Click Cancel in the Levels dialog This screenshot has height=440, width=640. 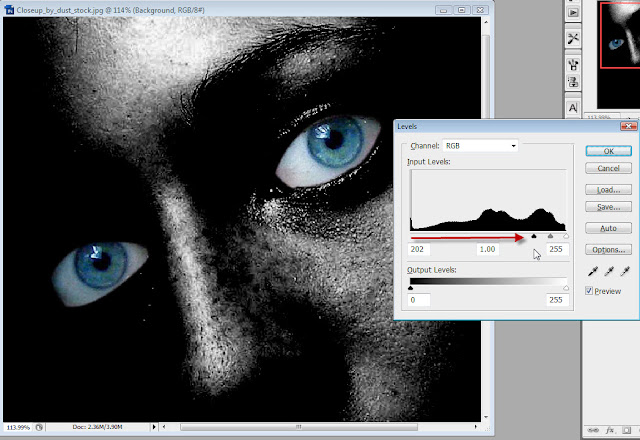609,168
